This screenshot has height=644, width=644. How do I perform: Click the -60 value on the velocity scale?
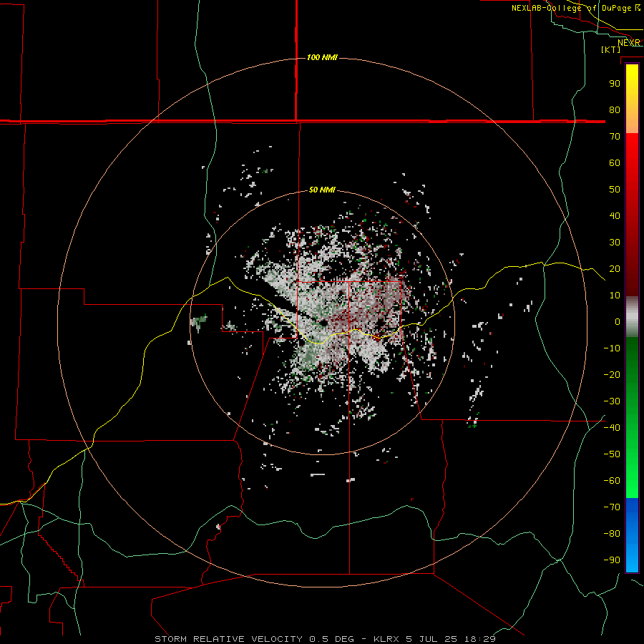pyautogui.click(x=612, y=481)
